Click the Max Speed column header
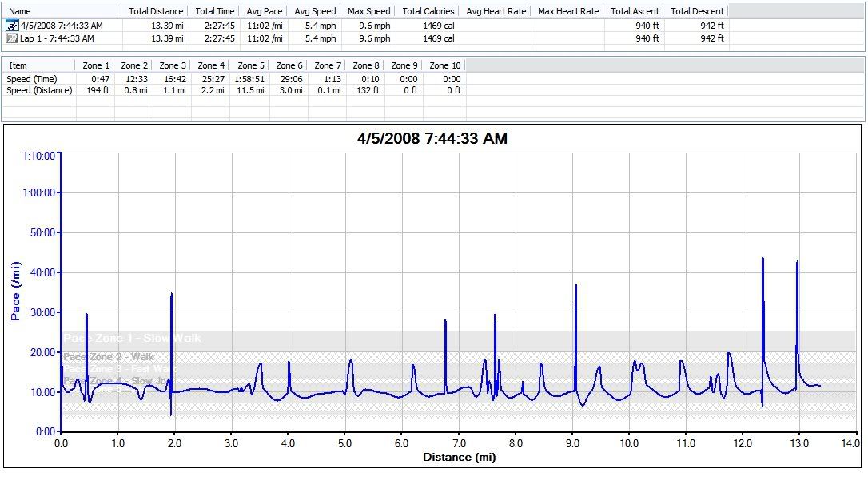Image resolution: width=868 pixels, height=504 pixels. pyautogui.click(x=369, y=11)
